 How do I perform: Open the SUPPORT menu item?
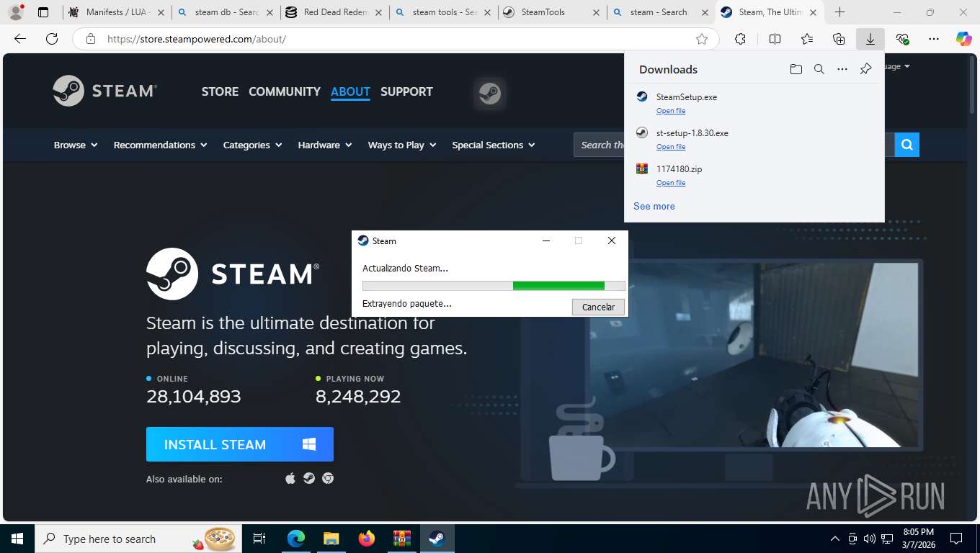(x=406, y=91)
